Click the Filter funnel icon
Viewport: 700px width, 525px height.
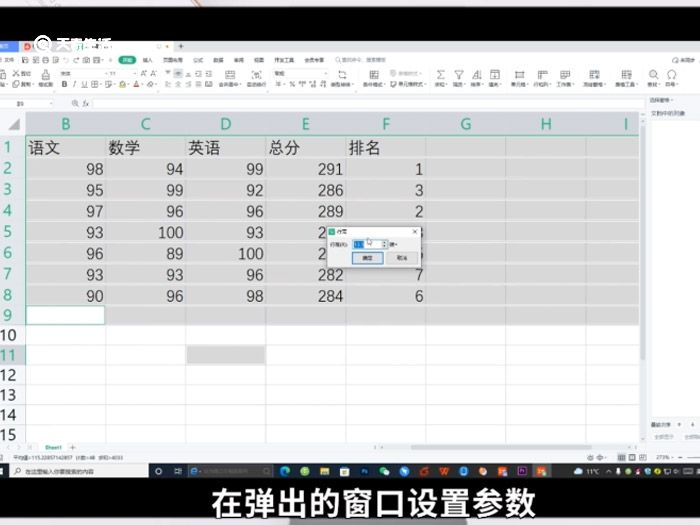(458, 75)
